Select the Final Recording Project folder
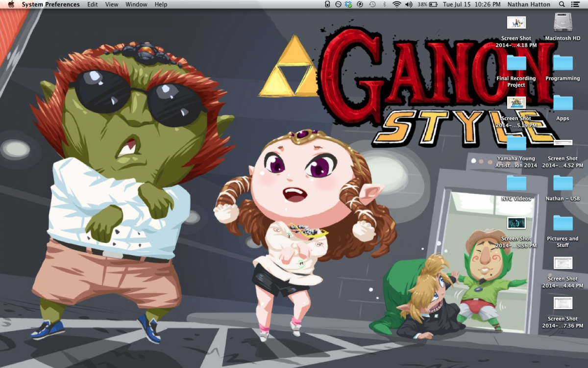588x368 pixels. [516, 63]
